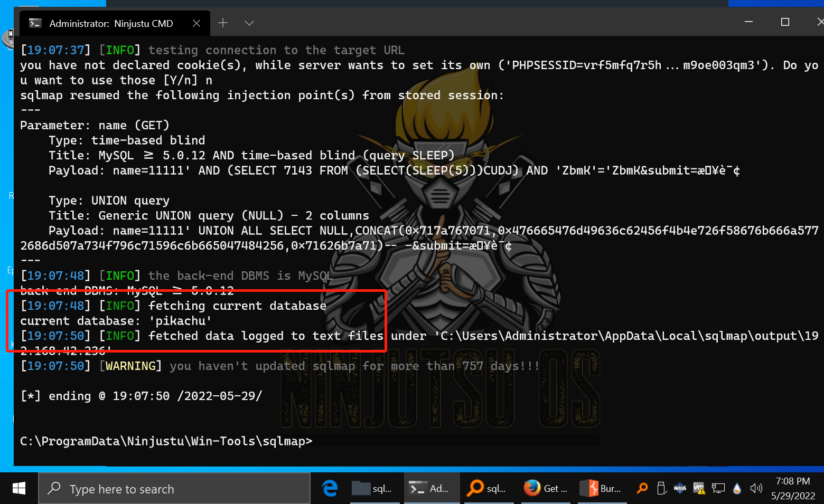The image size is (824, 504).
Task: Click the water drop tray icon
Action: [737, 489]
